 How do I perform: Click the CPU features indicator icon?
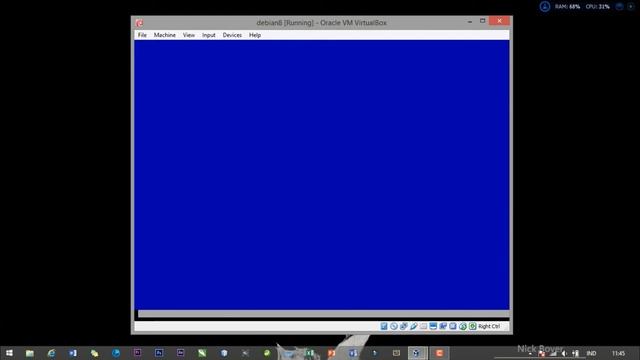tap(453, 326)
